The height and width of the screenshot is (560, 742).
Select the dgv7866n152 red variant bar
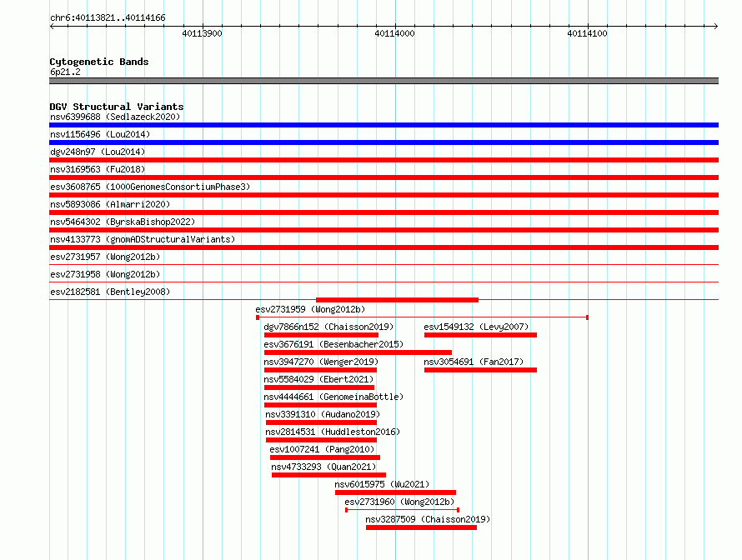point(321,335)
